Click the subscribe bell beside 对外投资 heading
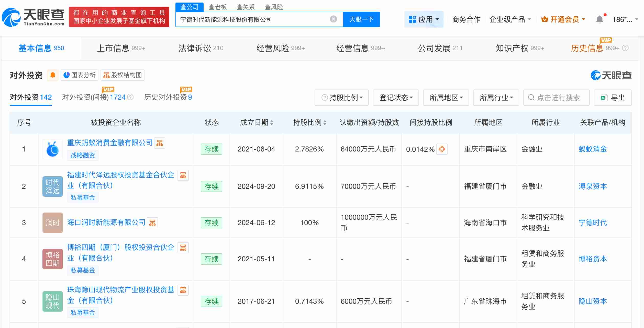644x328 pixels. coord(53,75)
